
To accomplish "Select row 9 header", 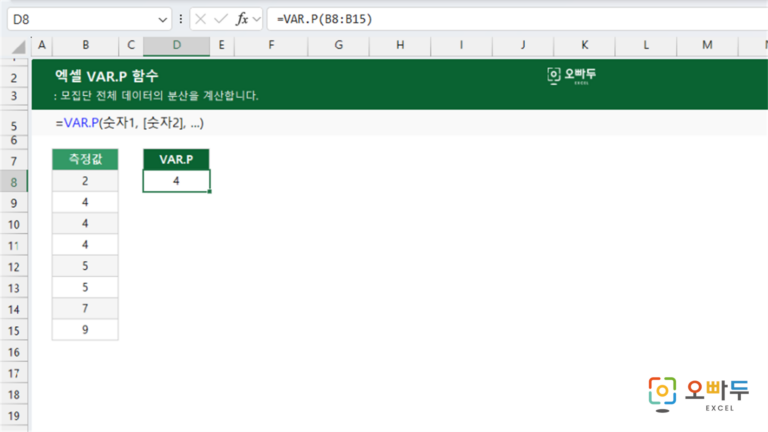I will pos(14,203).
